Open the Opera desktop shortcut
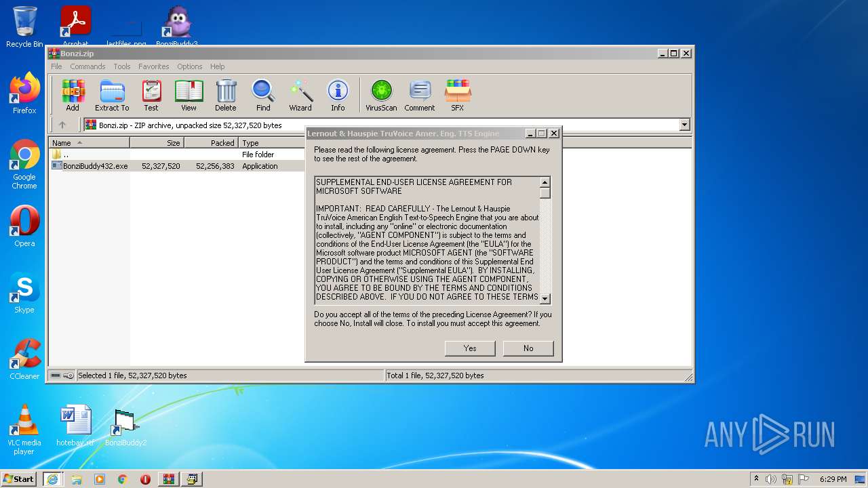 (x=24, y=226)
